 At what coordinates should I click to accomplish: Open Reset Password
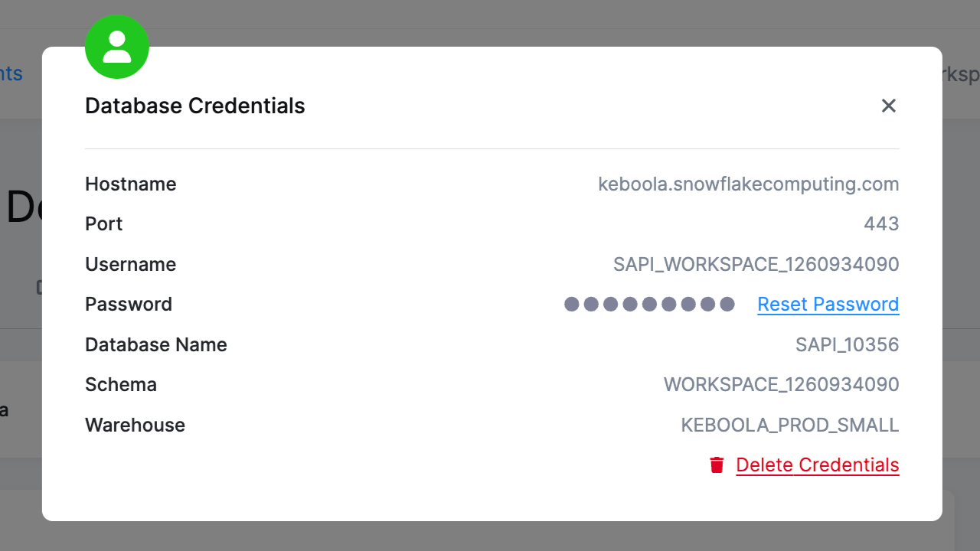point(828,304)
